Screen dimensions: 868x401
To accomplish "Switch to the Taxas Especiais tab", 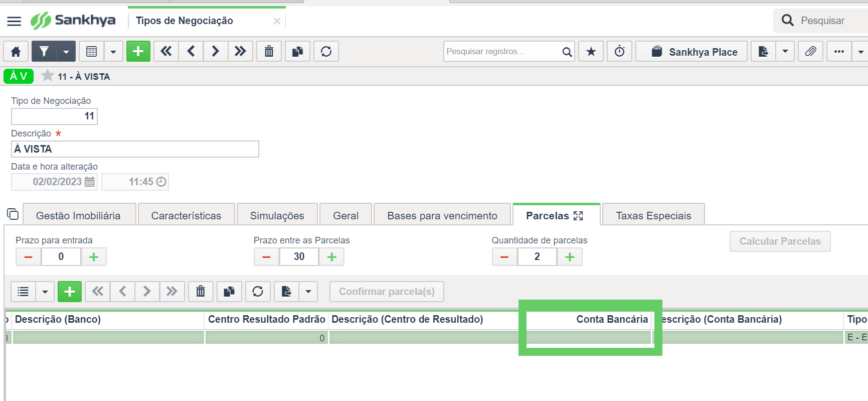I will pos(653,215).
